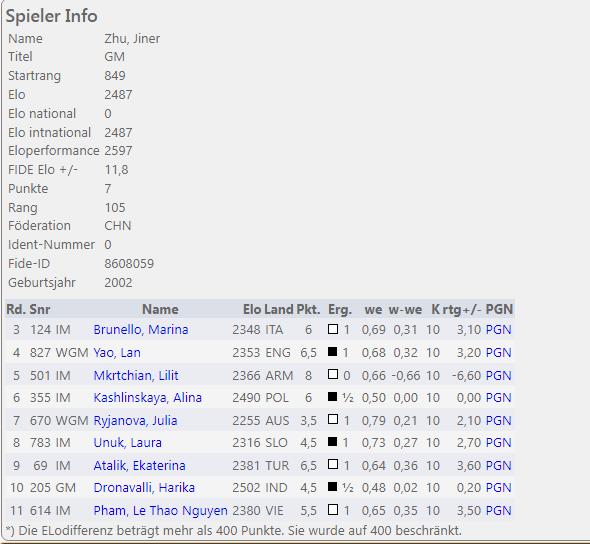Click white piece icon in Brunello row

[x=333, y=329]
